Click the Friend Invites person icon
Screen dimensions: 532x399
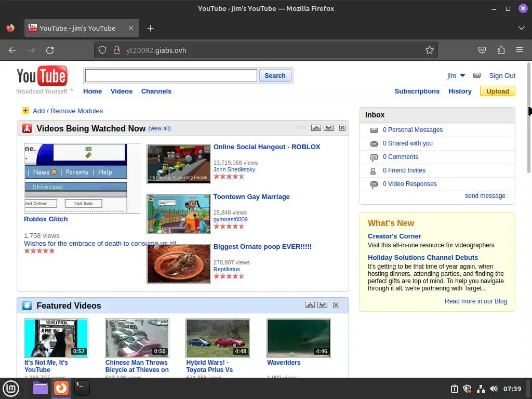(x=373, y=171)
